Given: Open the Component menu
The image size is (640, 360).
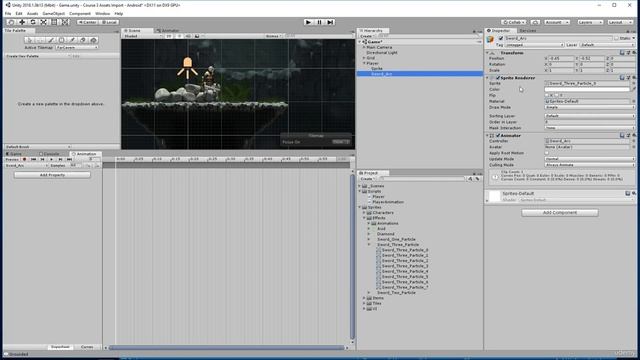Looking at the screenshot, I should 80,13.
